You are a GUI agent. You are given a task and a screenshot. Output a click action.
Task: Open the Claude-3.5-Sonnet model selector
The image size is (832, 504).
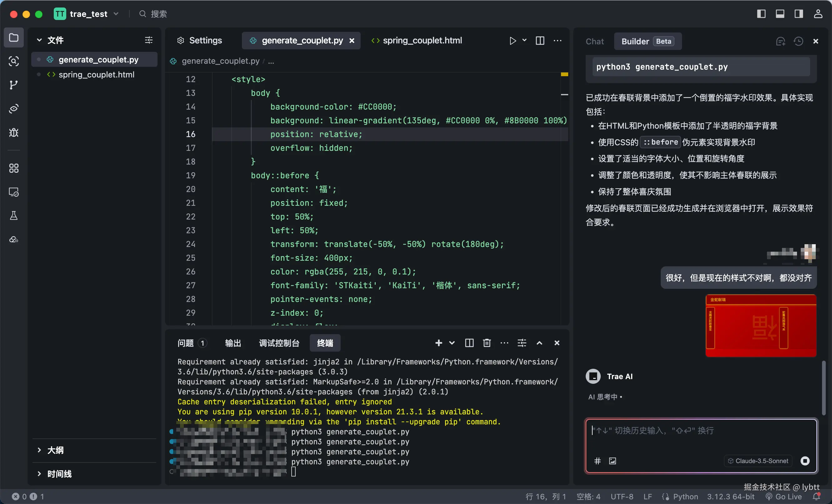(x=758, y=461)
